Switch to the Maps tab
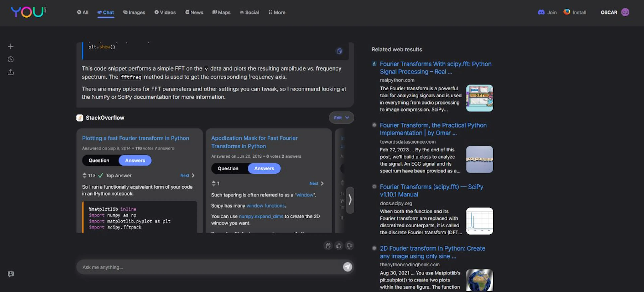The image size is (644, 292). point(221,12)
